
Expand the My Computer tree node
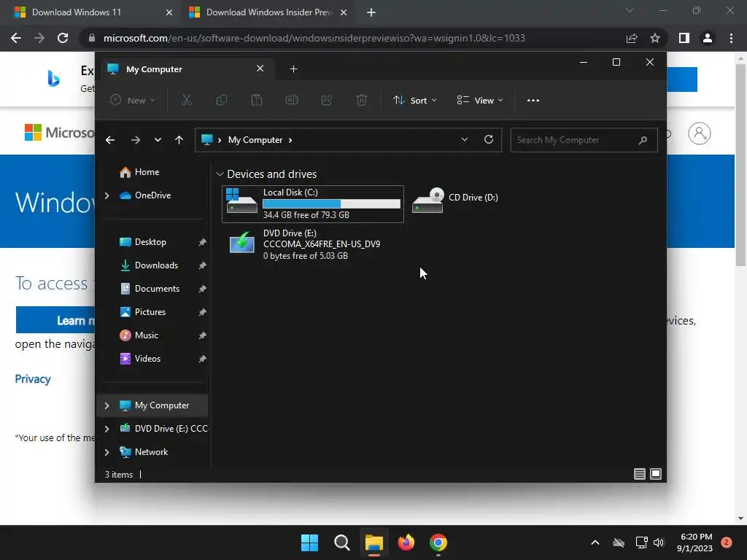click(x=107, y=405)
